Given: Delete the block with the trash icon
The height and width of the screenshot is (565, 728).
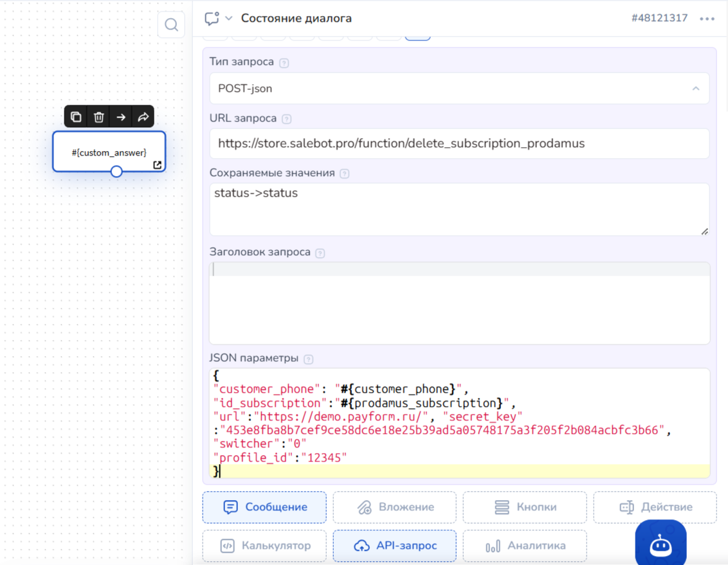Looking at the screenshot, I should (x=98, y=116).
